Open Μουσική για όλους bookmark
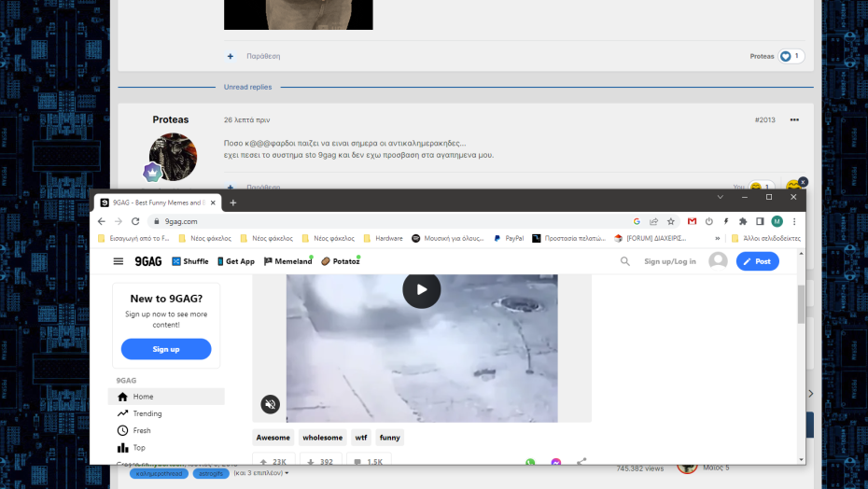 tap(448, 238)
